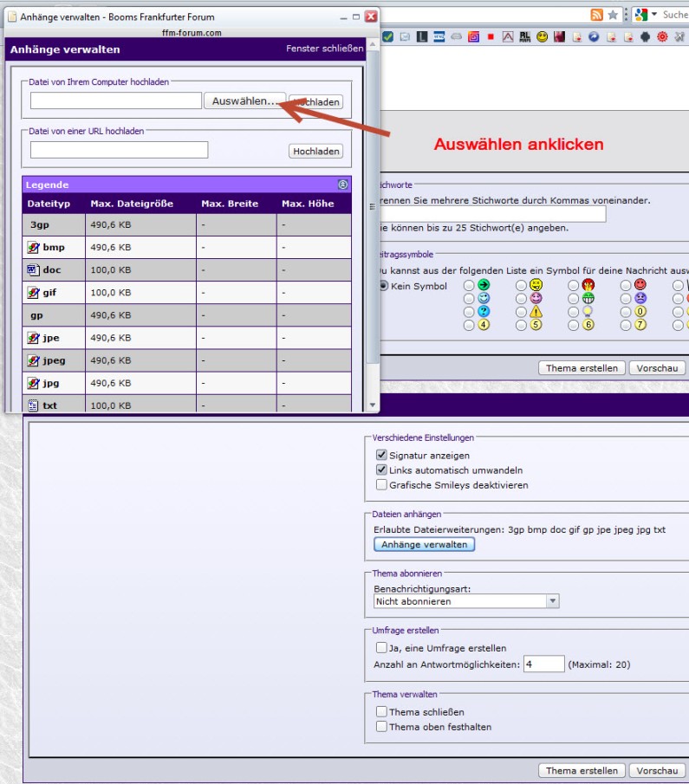This screenshot has height=784, width=689.
Task: Click the txt file type icon
Action: (x=34, y=405)
